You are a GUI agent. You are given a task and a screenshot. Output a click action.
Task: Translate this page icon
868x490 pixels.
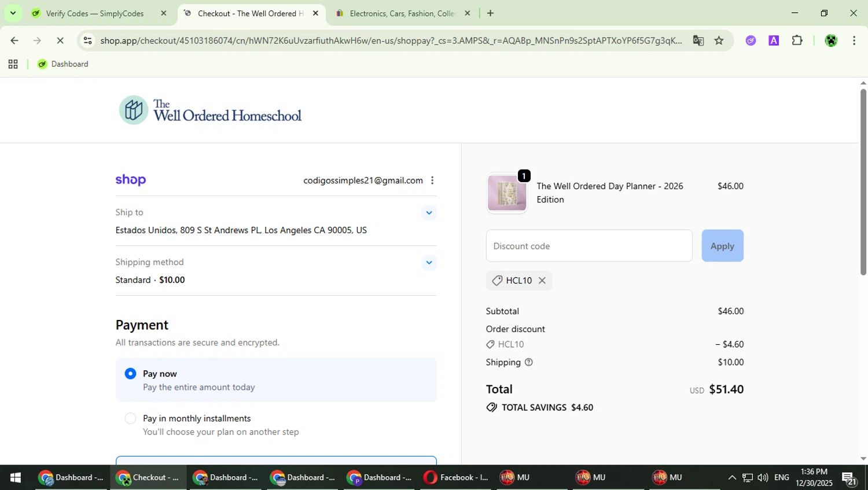698,40
